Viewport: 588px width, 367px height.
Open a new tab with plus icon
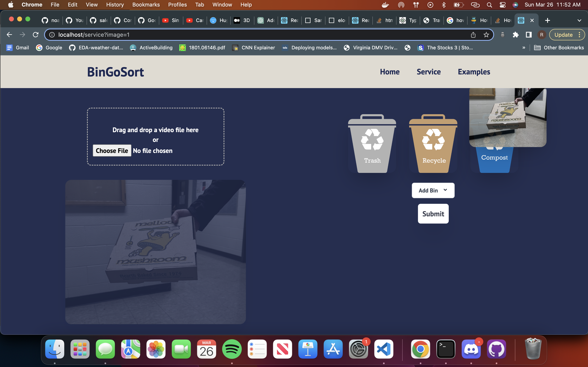tap(547, 20)
